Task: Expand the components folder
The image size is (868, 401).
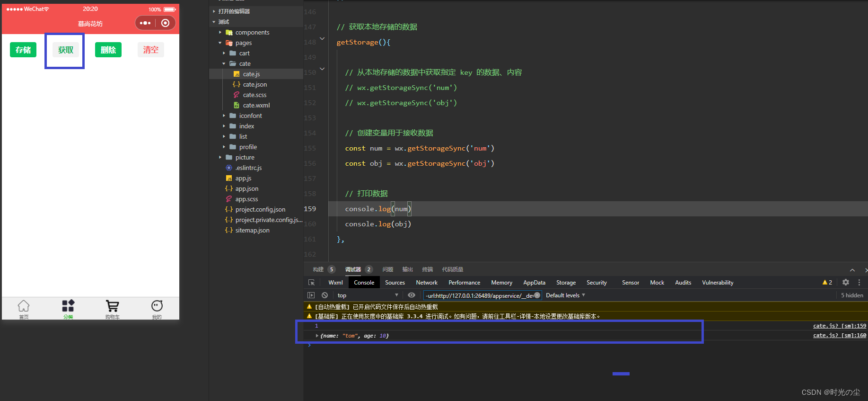Action: click(220, 32)
